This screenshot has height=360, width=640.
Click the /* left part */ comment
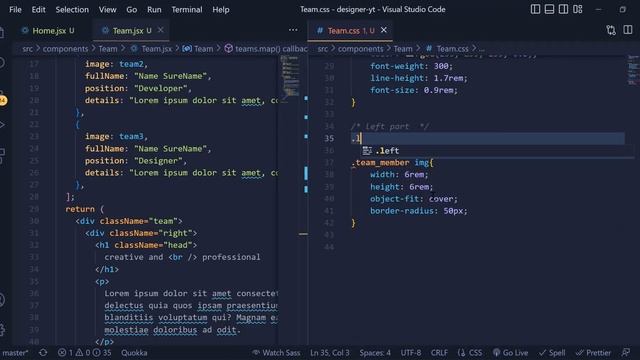[x=390, y=127]
